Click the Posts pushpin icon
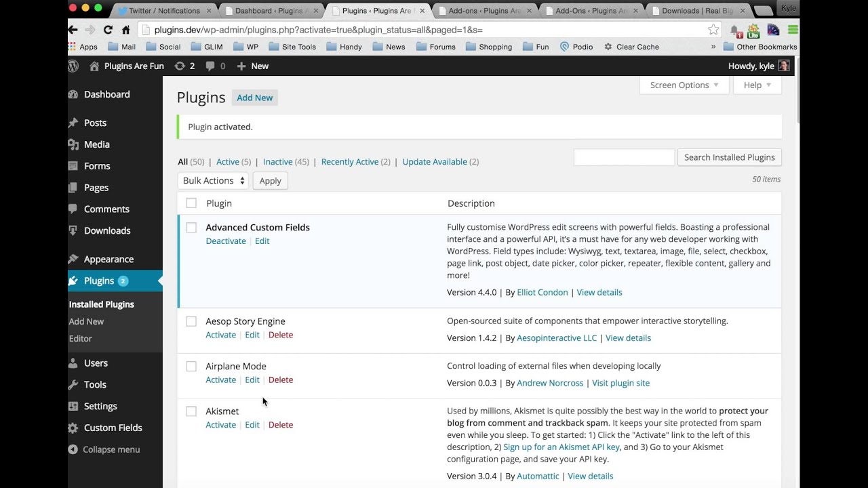The image size is (868, 488). coord(73,123)
